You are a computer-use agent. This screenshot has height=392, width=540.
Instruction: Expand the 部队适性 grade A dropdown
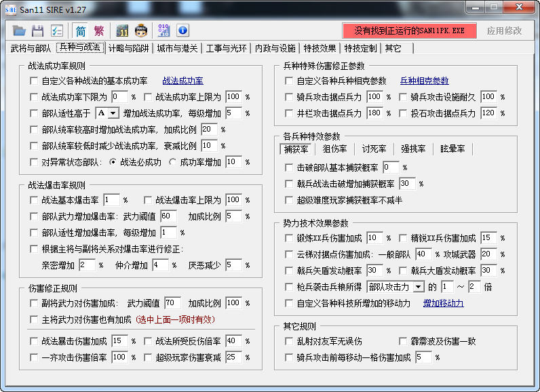(113, 113)
